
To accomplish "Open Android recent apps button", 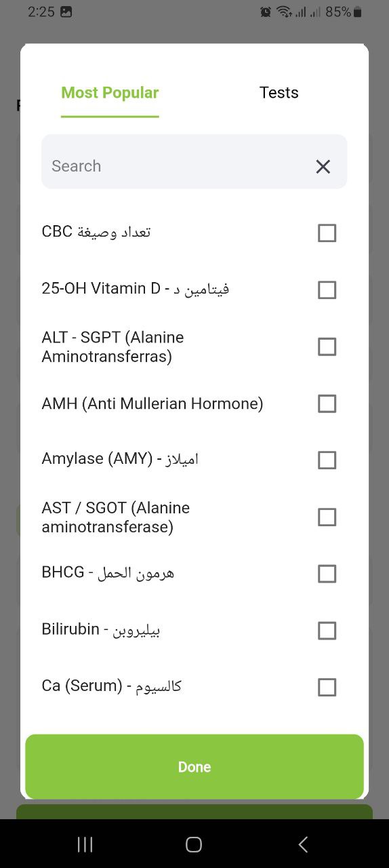I will tap(85, 844).
